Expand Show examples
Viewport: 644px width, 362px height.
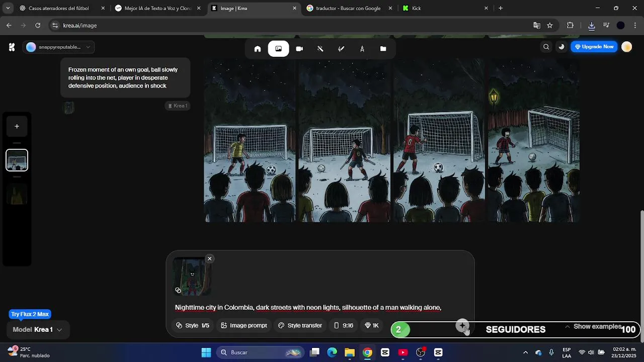[593, 327]
